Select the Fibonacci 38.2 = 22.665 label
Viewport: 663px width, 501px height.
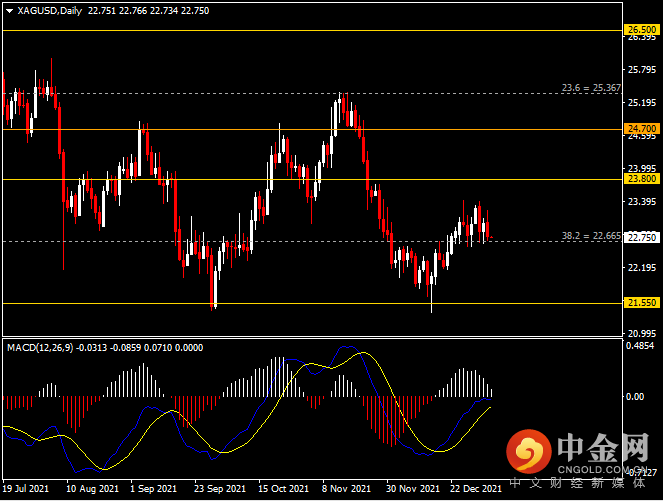tap(591, 235)
